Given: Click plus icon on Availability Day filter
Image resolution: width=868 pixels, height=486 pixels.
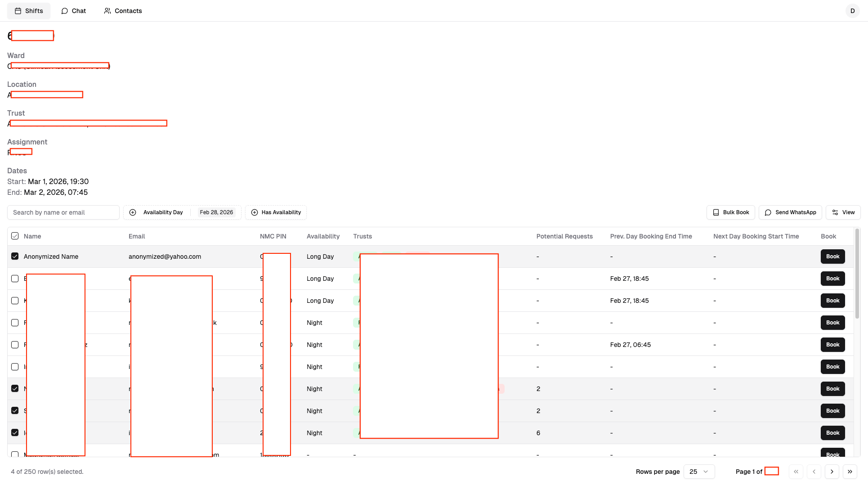Looking at the screenshot, I should point(133,212).
